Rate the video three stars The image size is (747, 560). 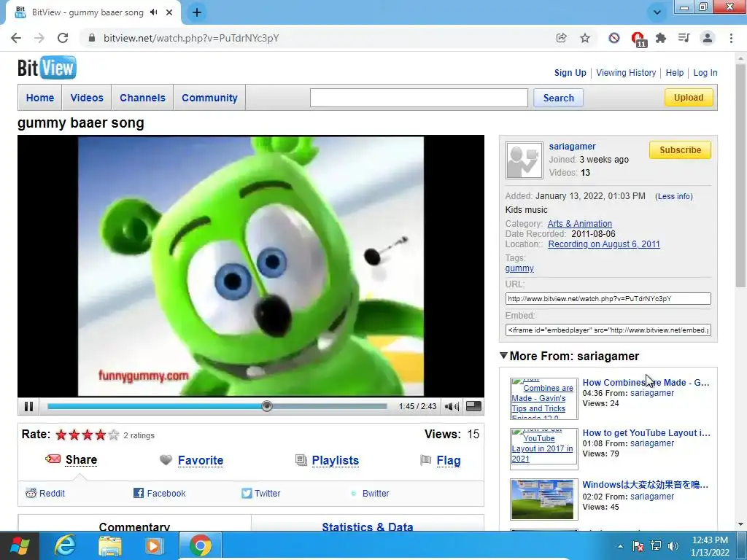coord(88,435)
